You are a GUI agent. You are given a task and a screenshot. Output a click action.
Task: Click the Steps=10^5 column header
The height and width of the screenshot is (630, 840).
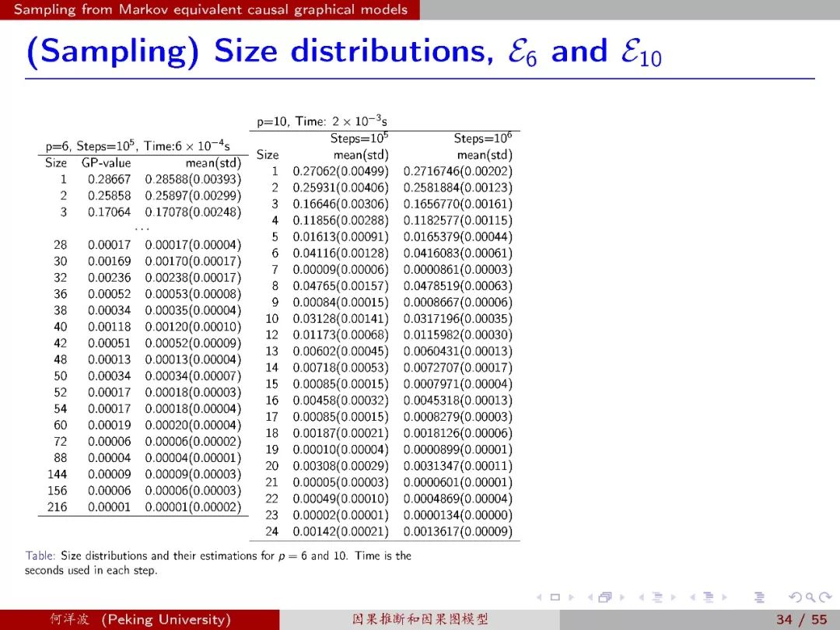click(x=359, y=138)
